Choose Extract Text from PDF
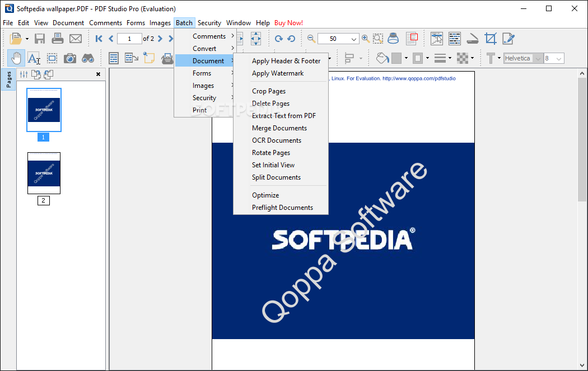 tap(284, 116)
